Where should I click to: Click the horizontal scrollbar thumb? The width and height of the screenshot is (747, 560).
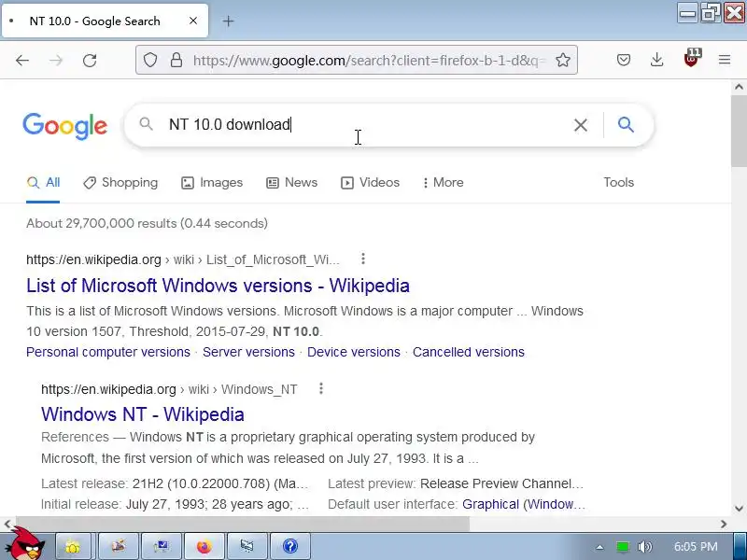pos(243,525)
